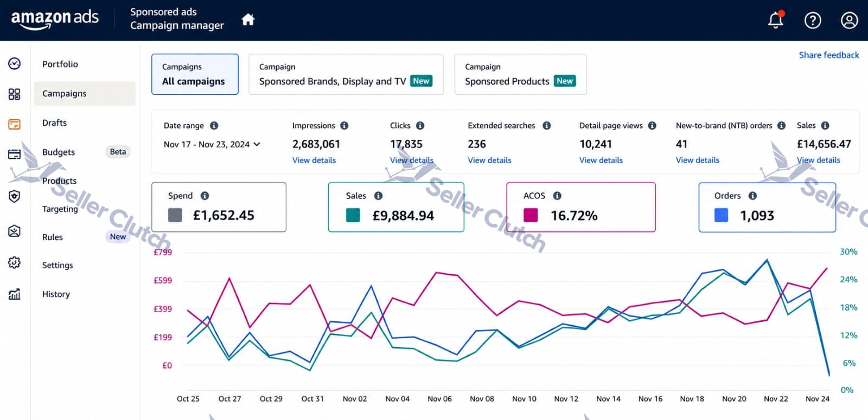Open Portfolio in the sidebar
Image resolution: width=868 pixels, height=420 pixels.
pos(60,64)
